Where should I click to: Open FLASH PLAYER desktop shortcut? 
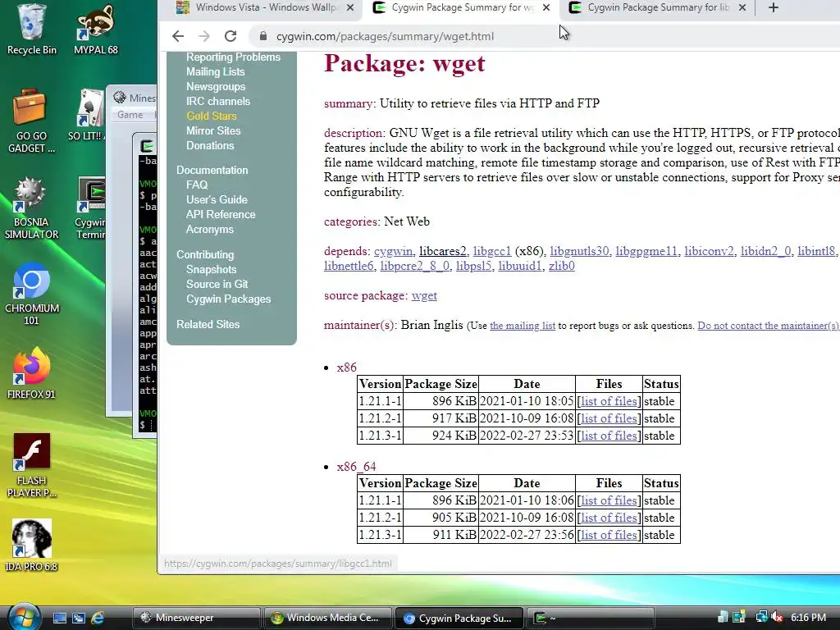[31, 465]
